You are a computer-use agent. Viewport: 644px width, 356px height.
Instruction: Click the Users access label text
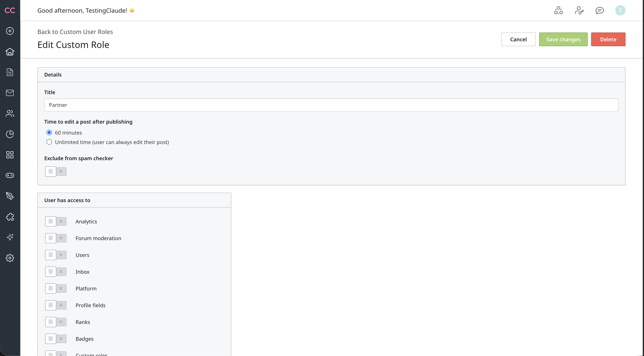[x=82, y=255]
